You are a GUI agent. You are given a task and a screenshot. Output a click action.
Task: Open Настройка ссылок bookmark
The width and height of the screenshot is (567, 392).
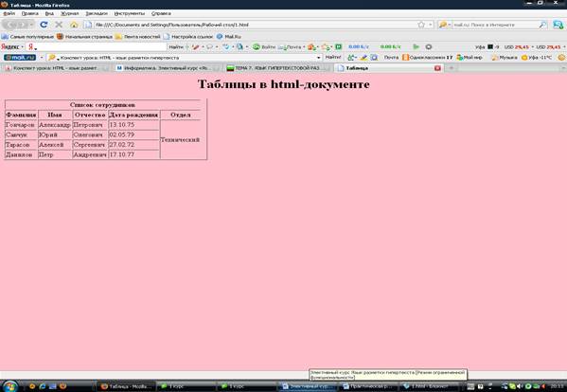pyautogui.click(x=188, y=37)
